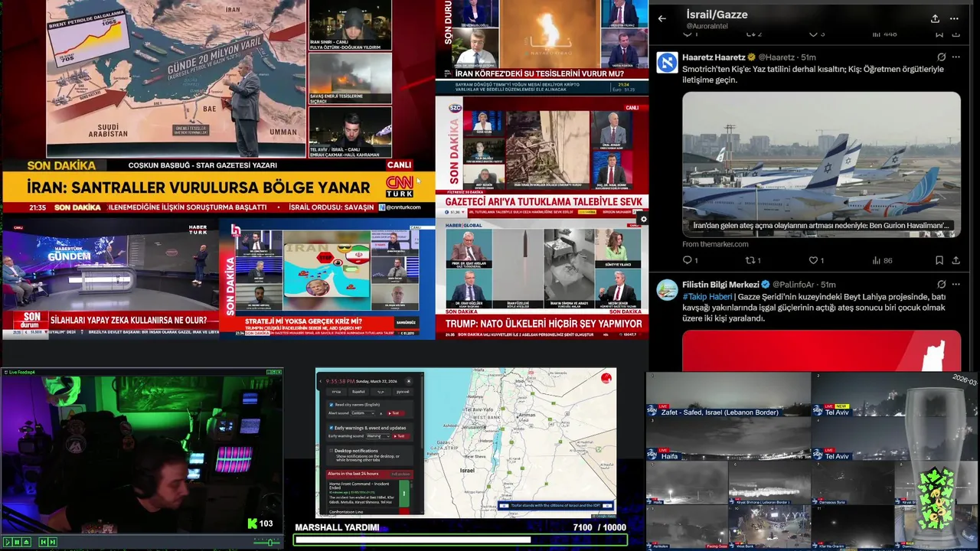980x551 pixels.
Task: Click the red logo on the alert map
Action: point(606,377)
